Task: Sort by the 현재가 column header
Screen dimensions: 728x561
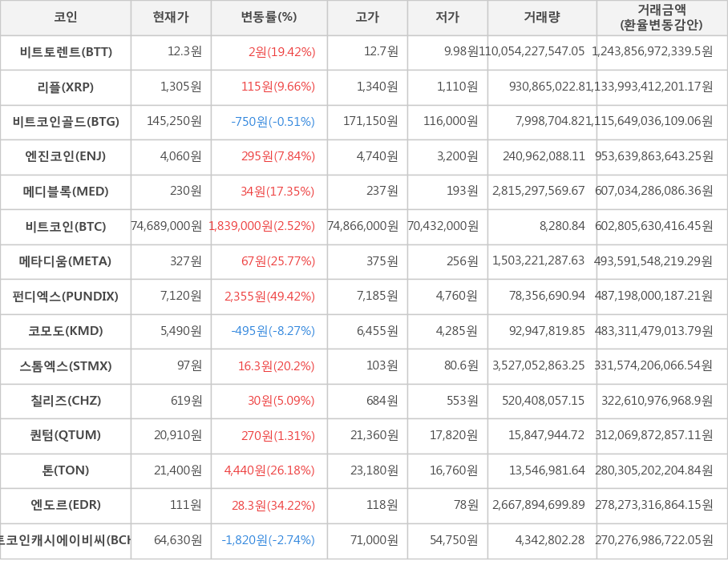Action: (171, 18)
